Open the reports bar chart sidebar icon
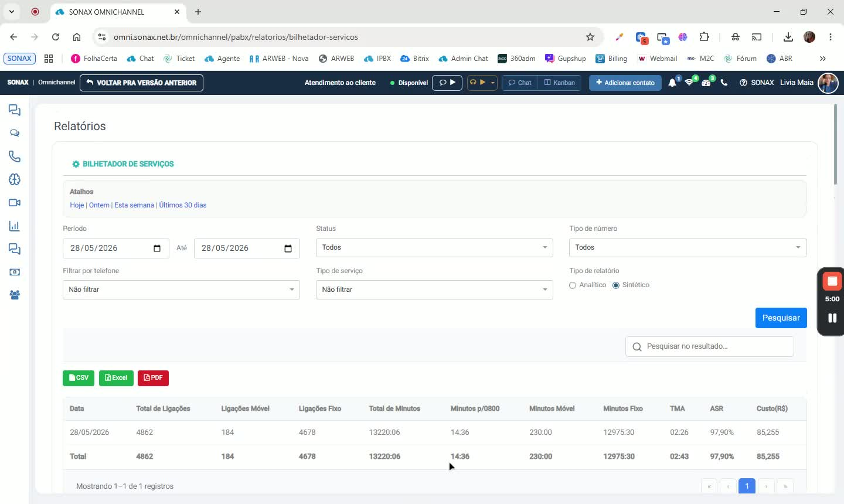 pyautogui.click(x=15, y=226)
